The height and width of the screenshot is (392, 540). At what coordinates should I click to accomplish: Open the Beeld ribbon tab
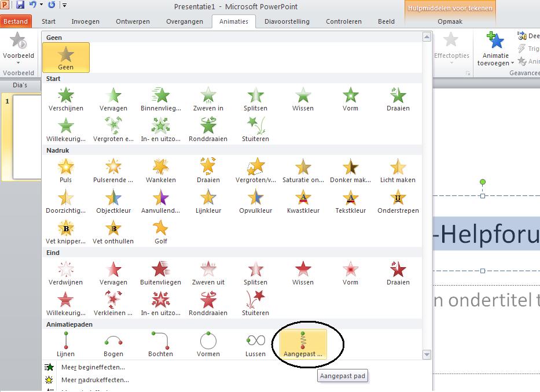pos(386,21)
